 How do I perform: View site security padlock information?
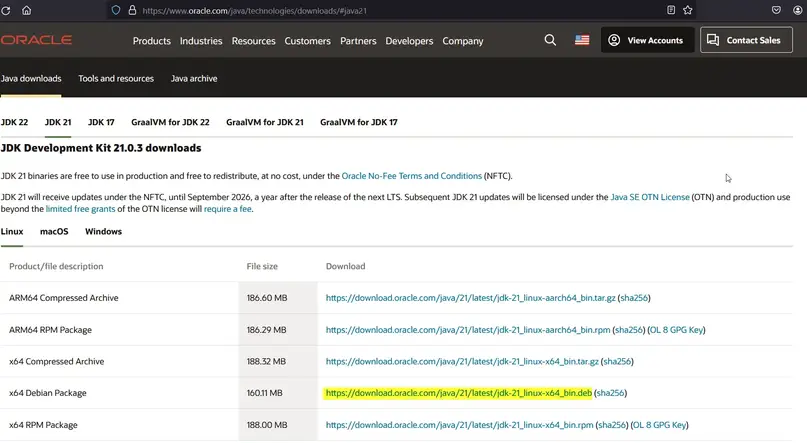click(x=132, y=10)
